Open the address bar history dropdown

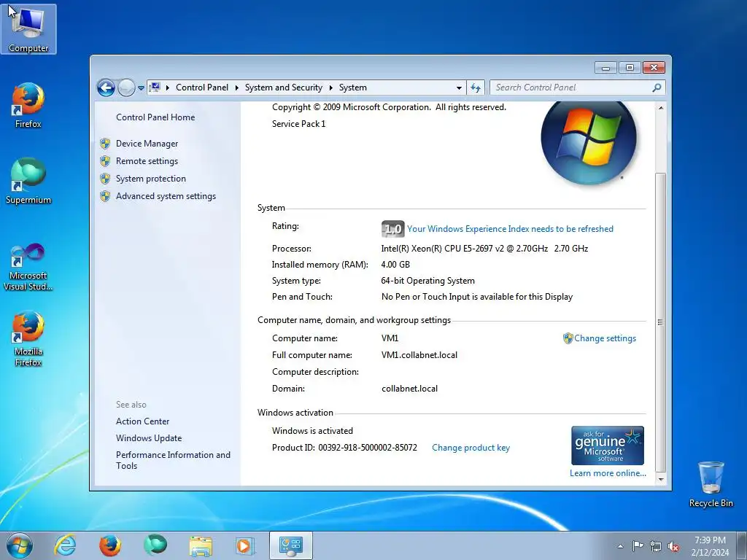[459, 88]
